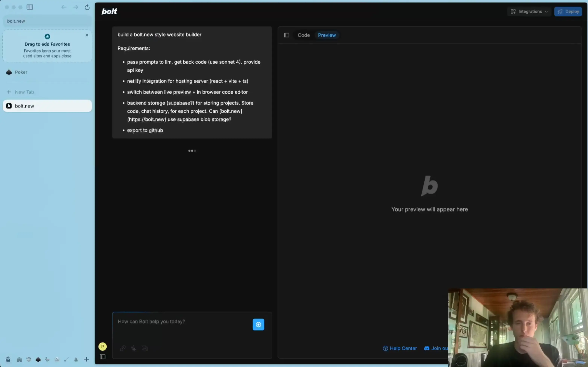Toggle the browser sidebar button in the top bar
The width and height of the screenshot is (588, 367).
coord(30,7)
